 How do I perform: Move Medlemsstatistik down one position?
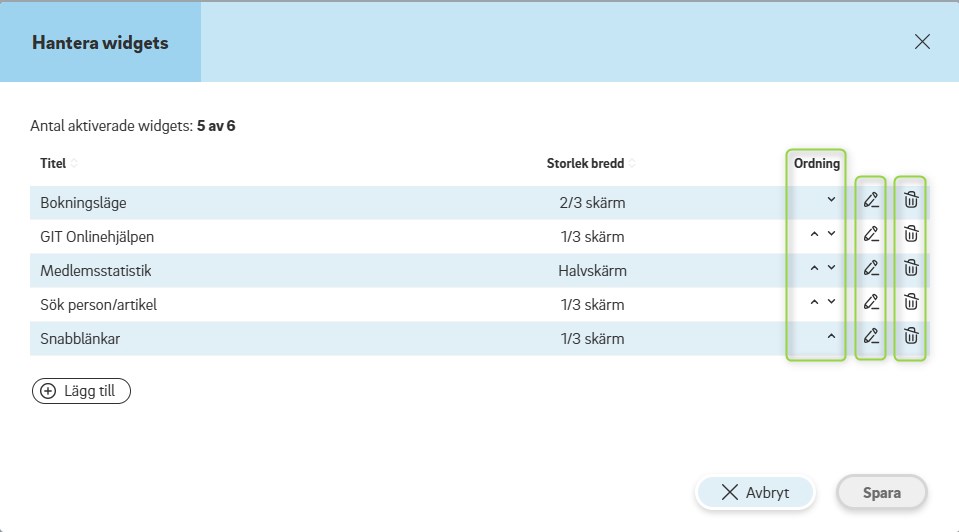coord(831,268)
